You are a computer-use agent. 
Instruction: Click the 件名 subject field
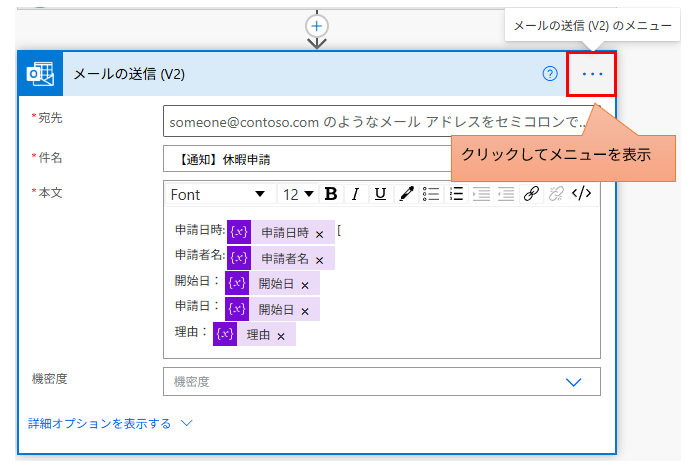click(x=307, y=159)
